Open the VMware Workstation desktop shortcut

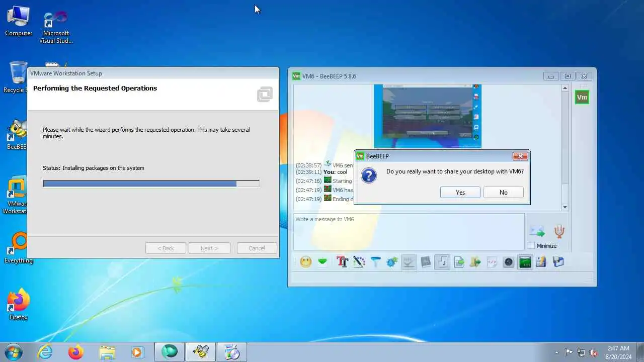[16, 195]
